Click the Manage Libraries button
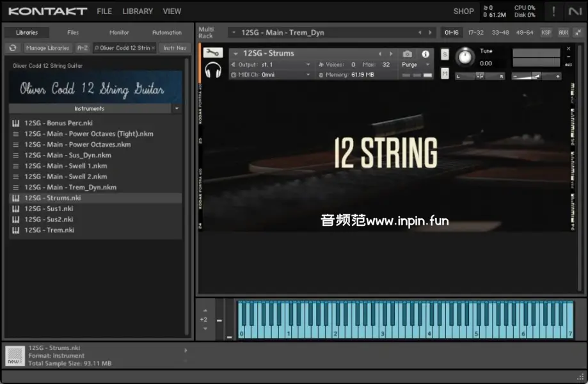This screenshot has width=588, height=384. coord(47,48)
